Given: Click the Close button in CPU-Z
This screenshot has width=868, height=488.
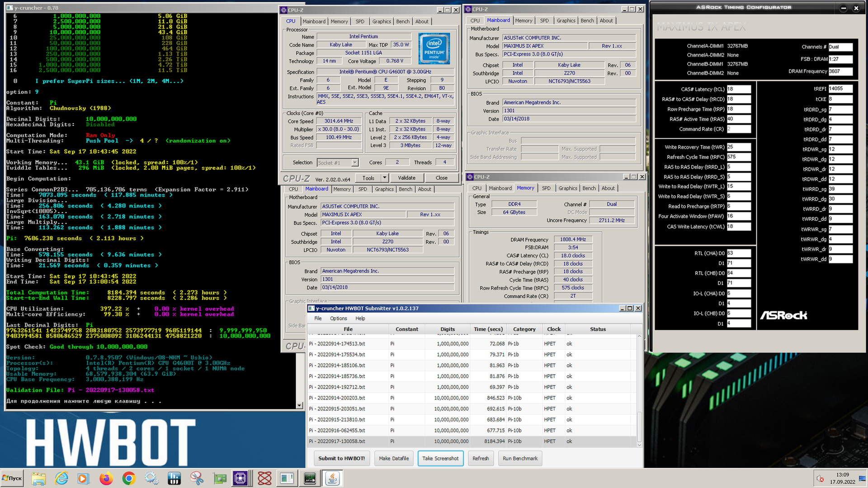Looking at the screenshot, I should 441,178.
